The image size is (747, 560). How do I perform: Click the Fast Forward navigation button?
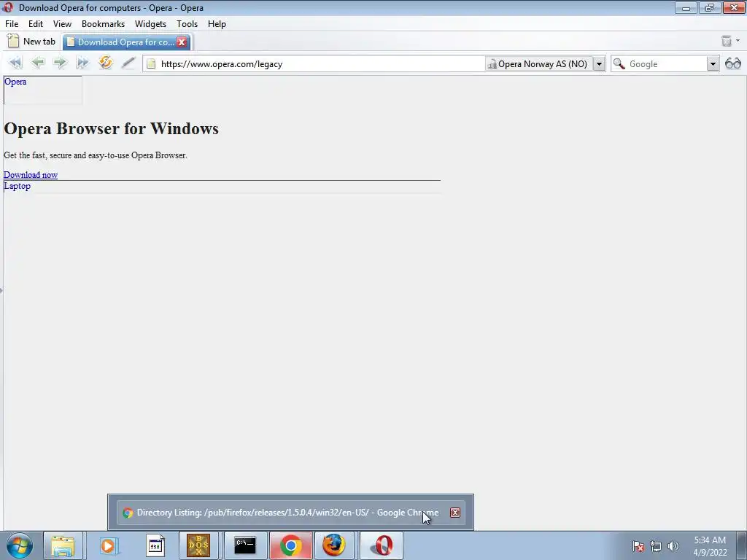coord(82,63)
